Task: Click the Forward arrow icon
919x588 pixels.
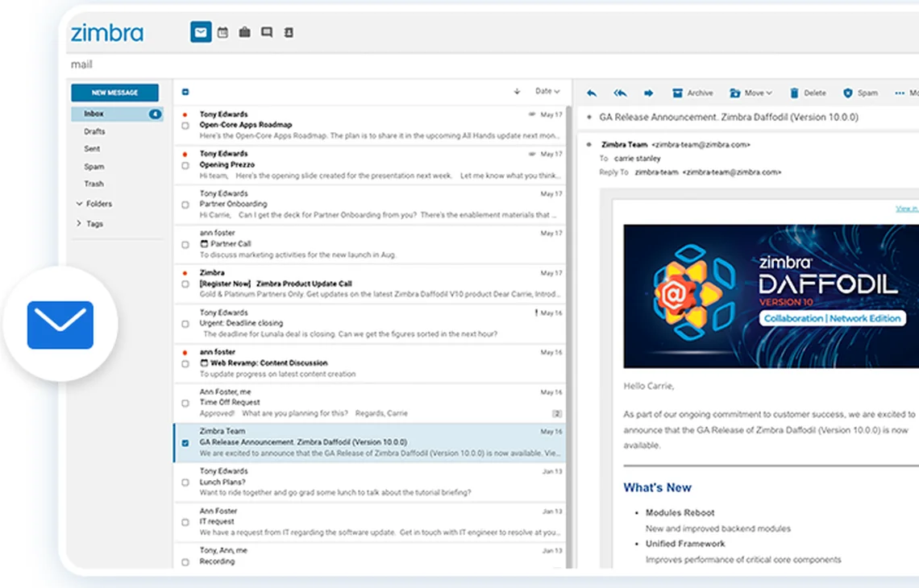Action: [x=648, y=93]
